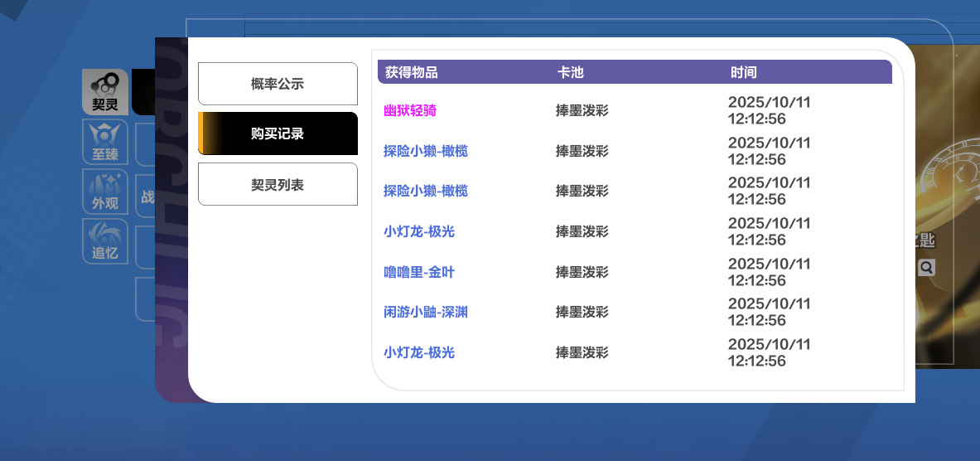Open the 外观 appearance icon
This screenshot has height=461, width=980.
click(105, 192)
